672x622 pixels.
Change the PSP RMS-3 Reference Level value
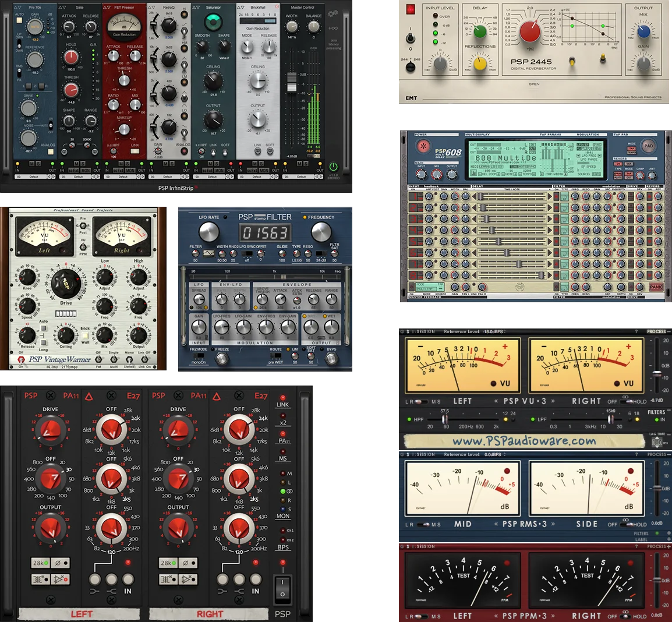(x=495, y=454)
